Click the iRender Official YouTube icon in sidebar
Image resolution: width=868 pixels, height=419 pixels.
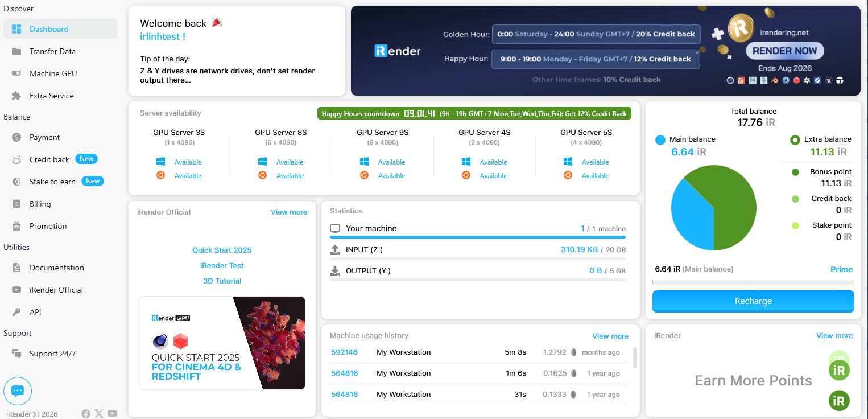click(16, 290)
